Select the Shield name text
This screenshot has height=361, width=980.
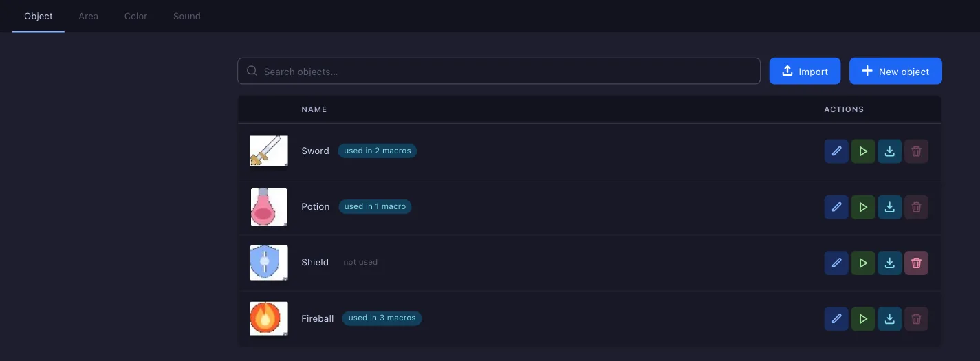pyautogui.click(x=315, y=262)
